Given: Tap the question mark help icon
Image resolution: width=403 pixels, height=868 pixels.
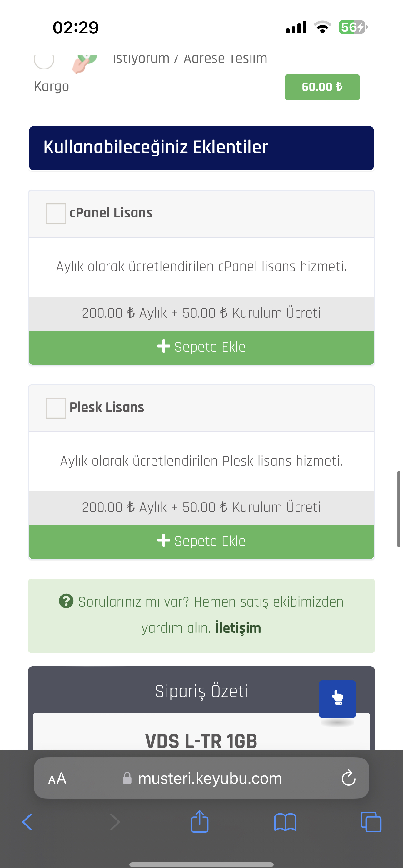Looking at the screenshot, I should click(66, 601).
